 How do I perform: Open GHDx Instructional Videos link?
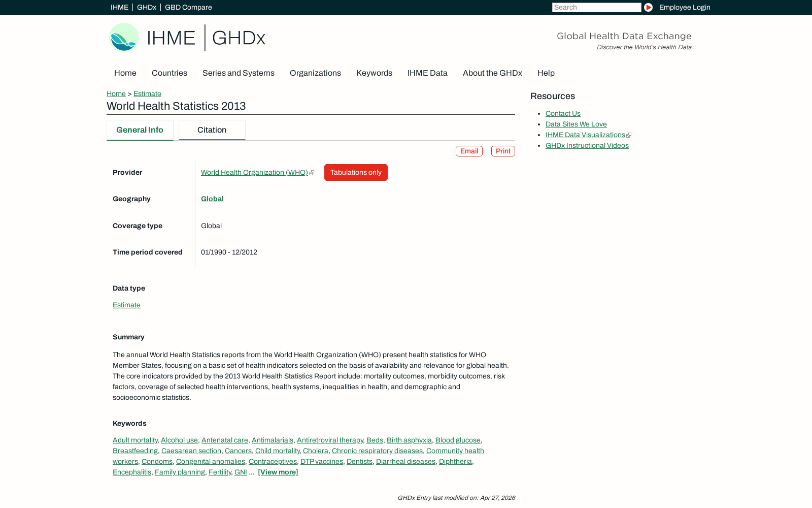tap(587, 146)
